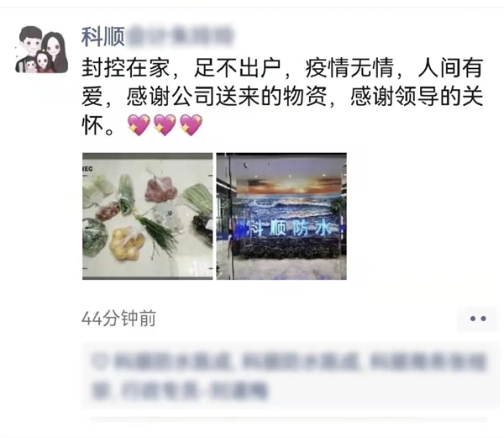Click the line 感谢公司送来的物资
Screen dimensions: 504x438
226,97
